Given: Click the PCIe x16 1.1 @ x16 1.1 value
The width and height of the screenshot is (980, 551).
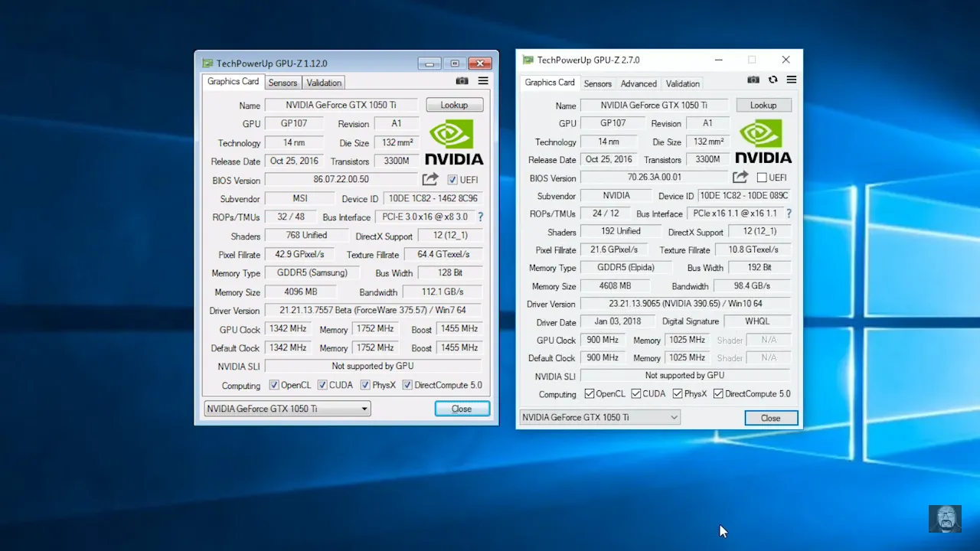Looking at the screenshot, I should 735,214.
